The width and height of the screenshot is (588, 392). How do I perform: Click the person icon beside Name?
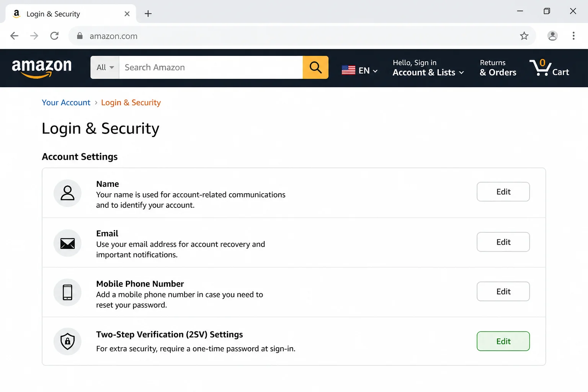tap(67, 193)
